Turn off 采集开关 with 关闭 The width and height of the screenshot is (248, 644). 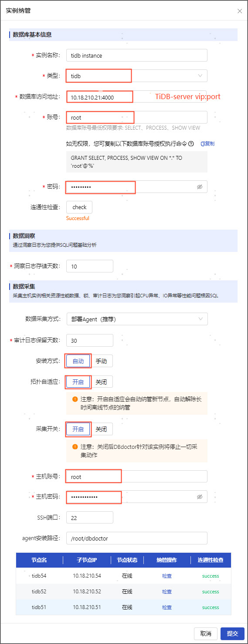click(x=101, y=429)
